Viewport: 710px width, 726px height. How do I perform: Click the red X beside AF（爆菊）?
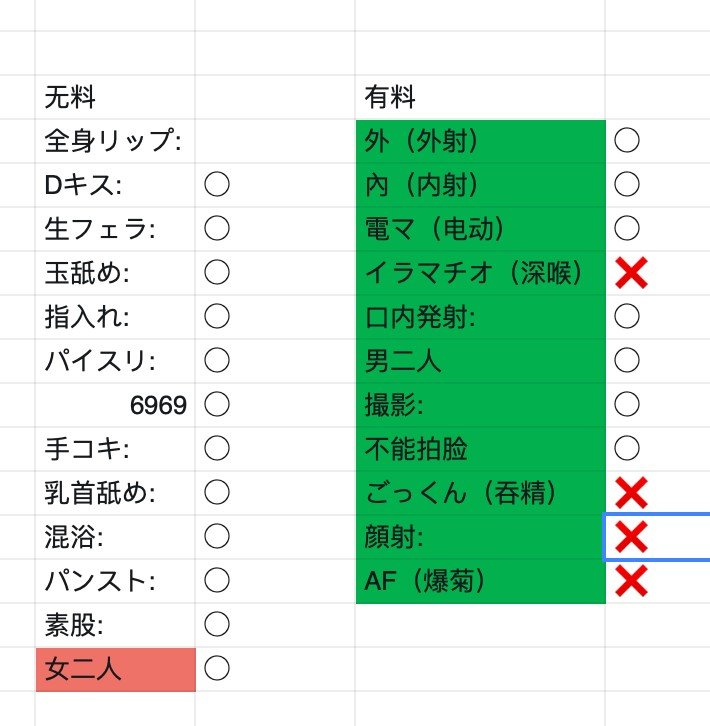pyautogui.click(x=631, y=580)
